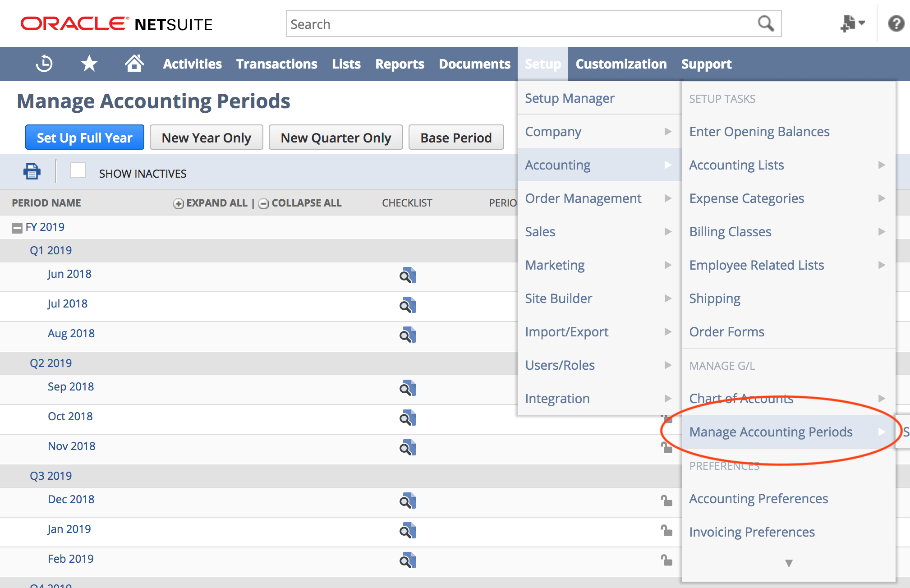
Task: Open the checklist icon for Jan 2019
Action: 407,530
